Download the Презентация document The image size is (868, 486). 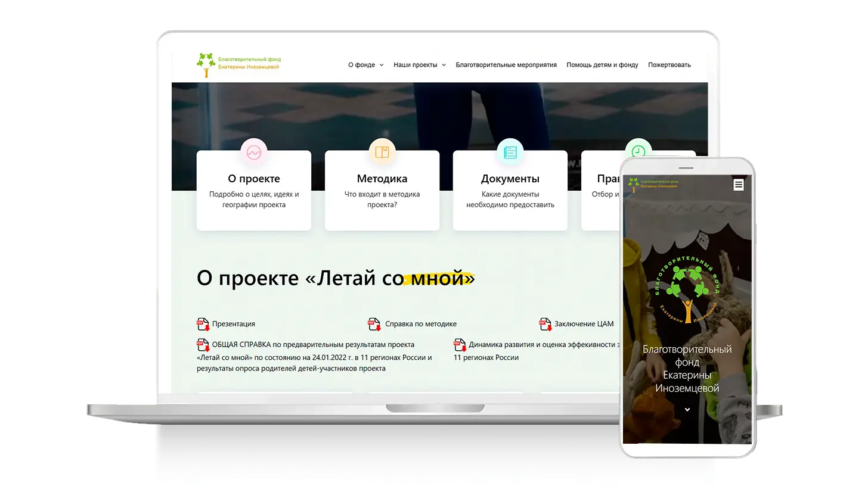pyautogui.click(x=233, y=324)
